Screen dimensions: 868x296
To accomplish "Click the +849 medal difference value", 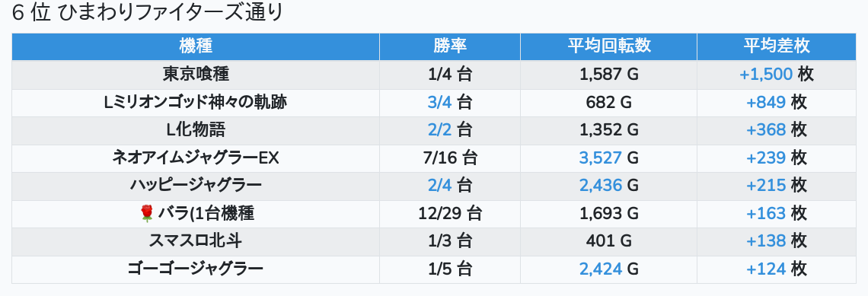I will click(x=766, y=103).
